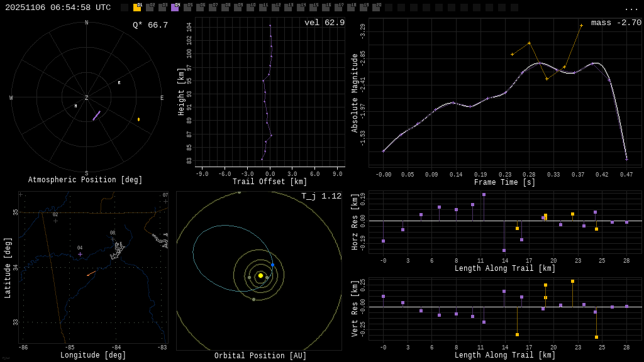644x362 pixels.
Task: Click the Frame Time [s] axis label
Action: (505, 182)
